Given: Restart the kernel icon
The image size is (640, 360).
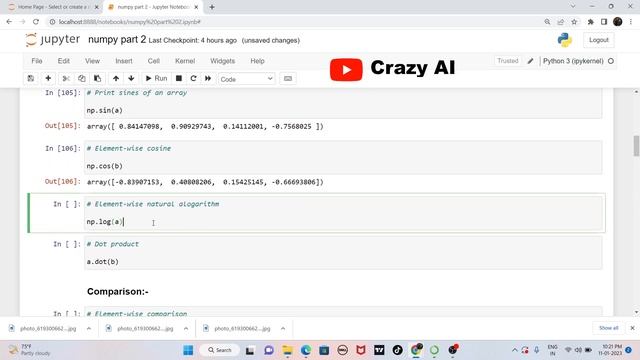Looking at the screenshot, I should (x=193, y=78).
